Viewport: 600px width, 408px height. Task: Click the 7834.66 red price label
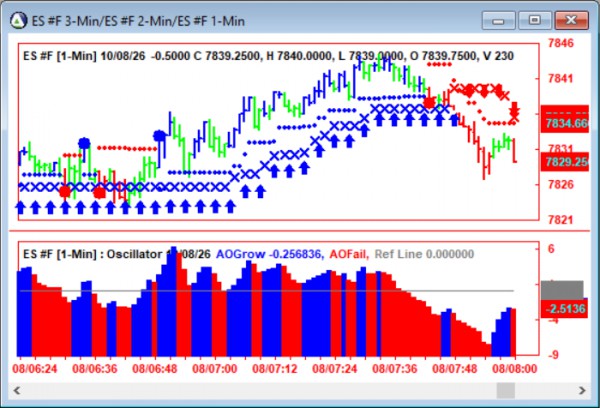coord(565,123)
